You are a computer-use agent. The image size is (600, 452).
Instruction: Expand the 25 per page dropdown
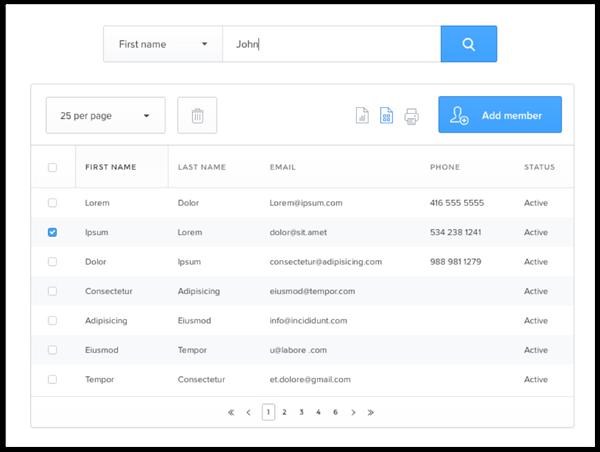pos(105,116)
